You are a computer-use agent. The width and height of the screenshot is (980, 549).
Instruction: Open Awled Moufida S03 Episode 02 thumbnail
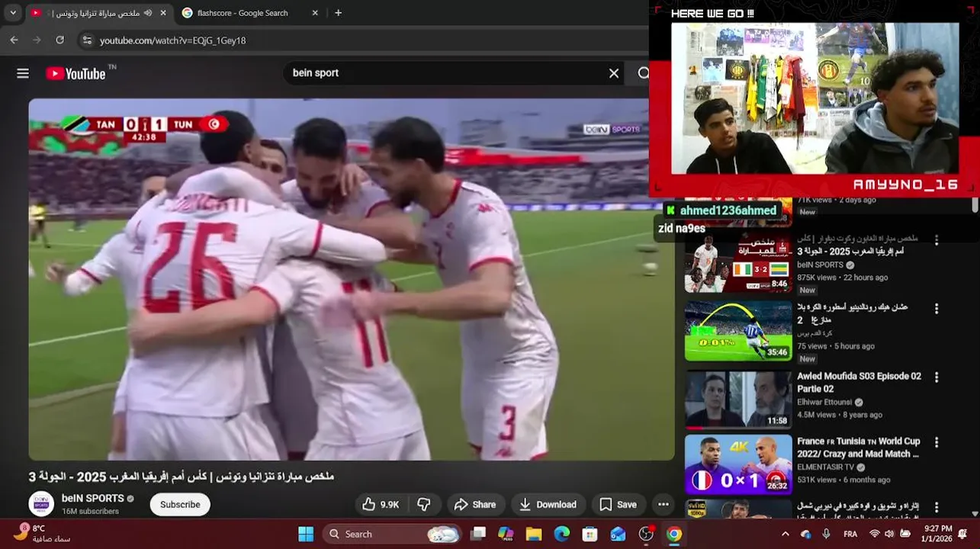[738, 399]
